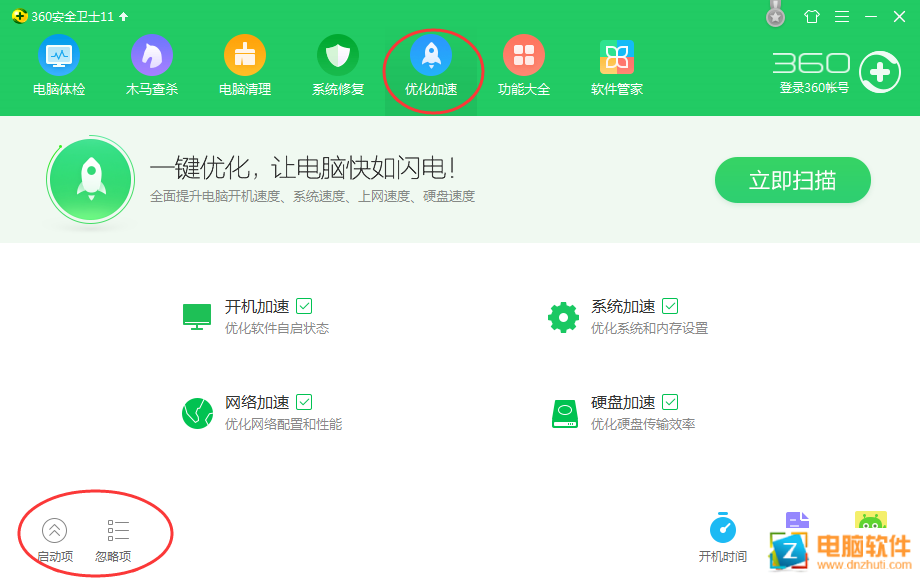920x580 pixels.
Task: Click the plus circle login icon
Action: coord(880,72)
